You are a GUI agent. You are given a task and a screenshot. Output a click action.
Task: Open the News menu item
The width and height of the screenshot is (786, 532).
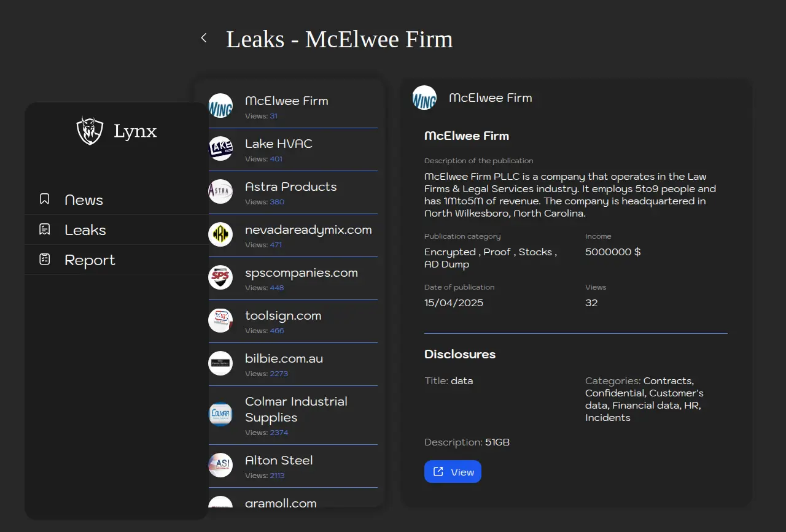pos(84,200)
